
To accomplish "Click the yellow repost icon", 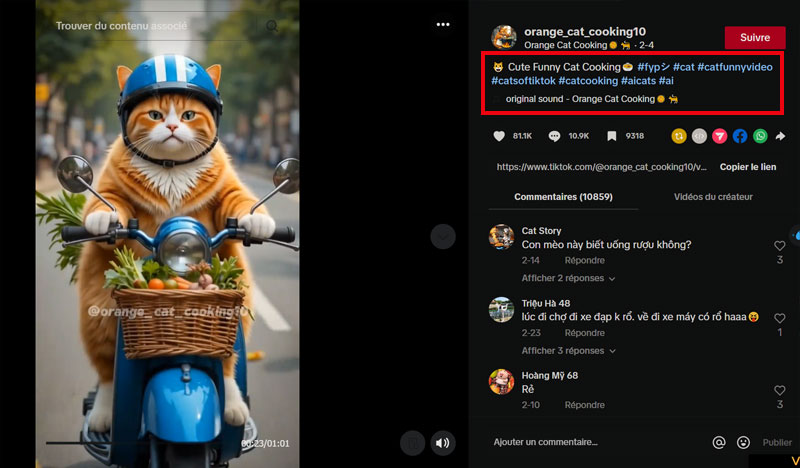I will coord(679,136).
